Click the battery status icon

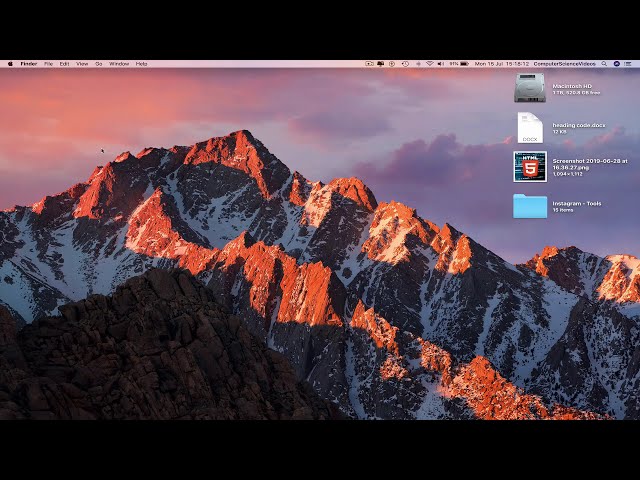pyautogui.click(x=464, y=64)
